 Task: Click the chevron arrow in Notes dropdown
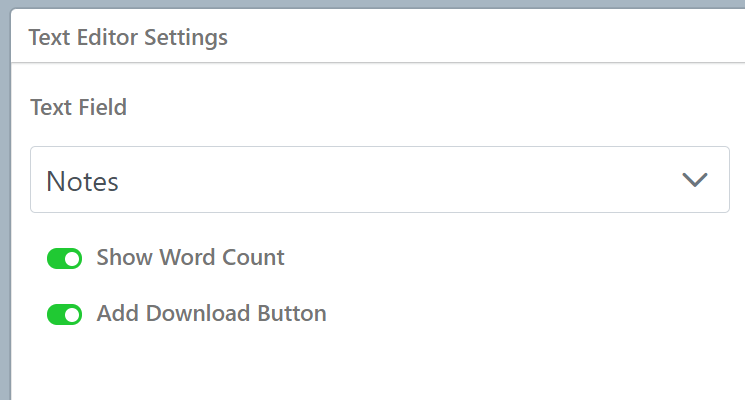point(694,180)
